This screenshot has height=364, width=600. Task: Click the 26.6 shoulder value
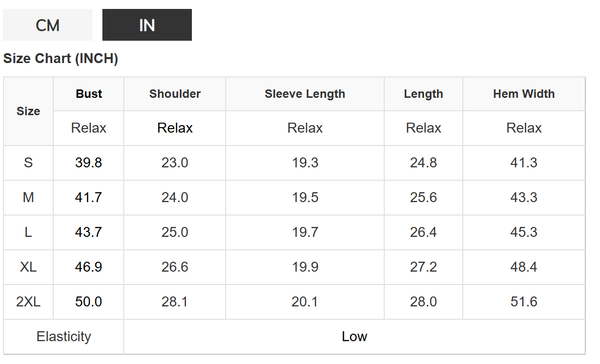(x=175, y=267)
